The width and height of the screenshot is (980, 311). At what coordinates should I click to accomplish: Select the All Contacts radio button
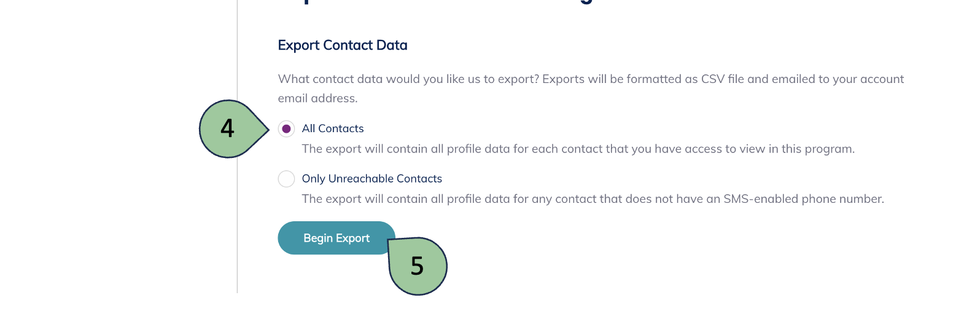(286, 129)
